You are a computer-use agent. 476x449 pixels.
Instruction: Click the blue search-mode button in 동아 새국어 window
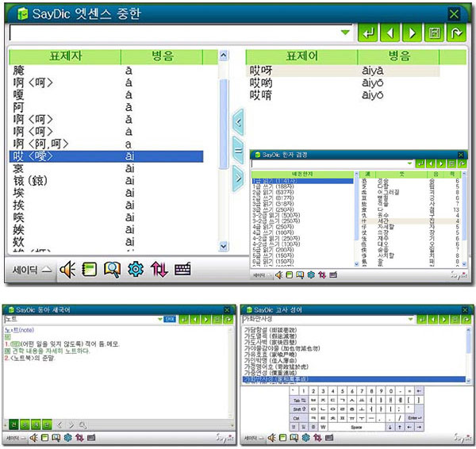tap(170, 320)
